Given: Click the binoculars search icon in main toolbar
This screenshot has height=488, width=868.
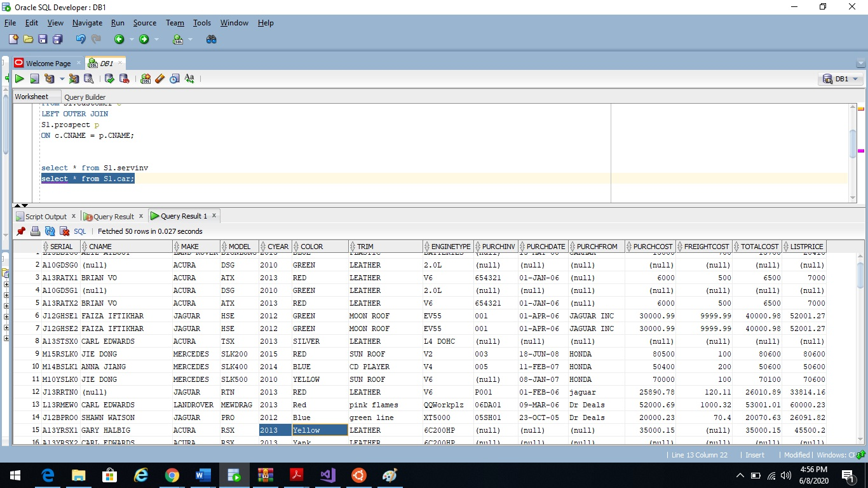Looking at the screenshot, I should point(211,39).
